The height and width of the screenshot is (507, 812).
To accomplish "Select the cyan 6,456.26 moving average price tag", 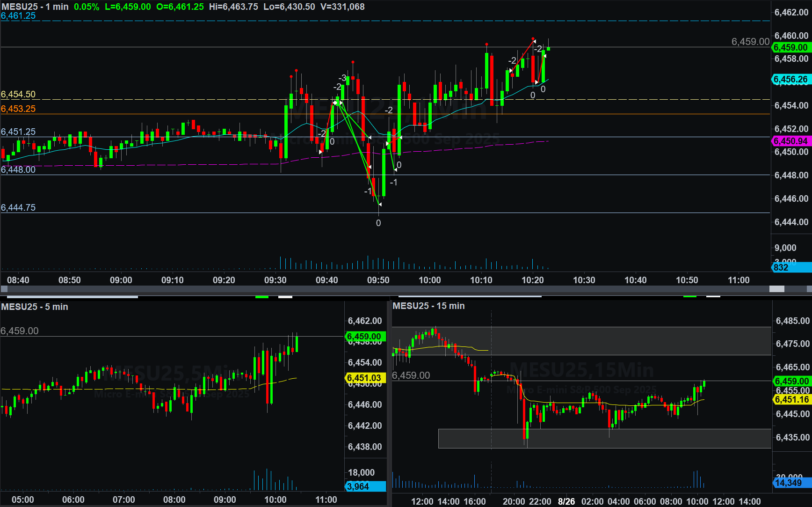I will pos(791,80).
